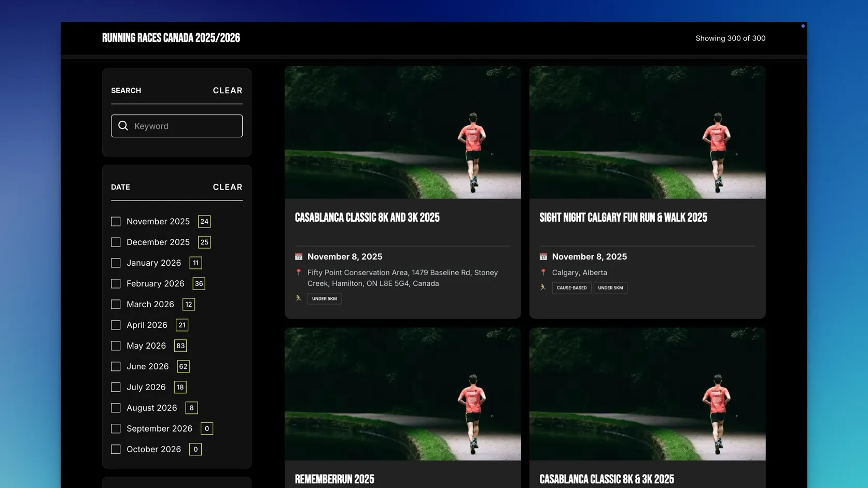Viewport: 868px width, 488px height.
Task: Toggle the October 2026 checkbox
Action: (x=116, y=449)
